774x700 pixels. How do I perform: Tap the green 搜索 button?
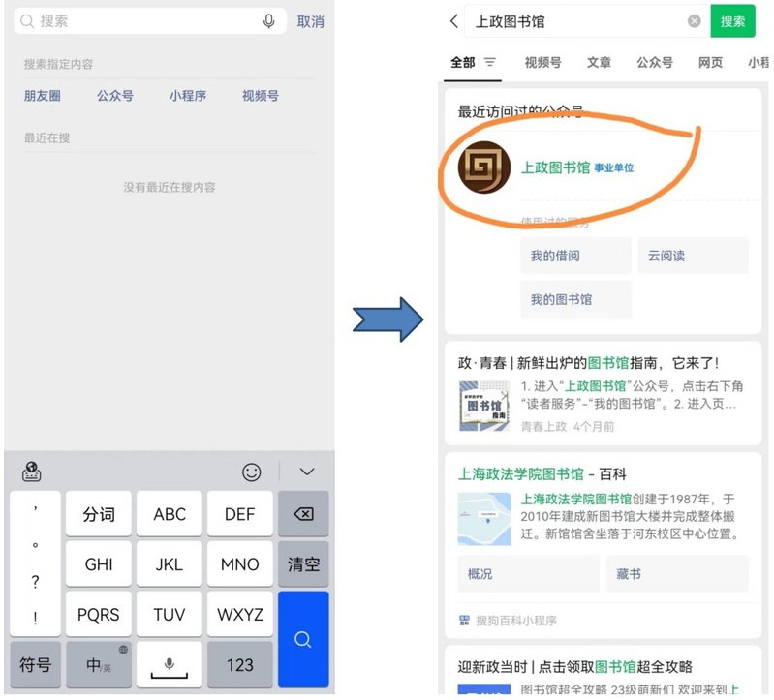pos(732,21)
